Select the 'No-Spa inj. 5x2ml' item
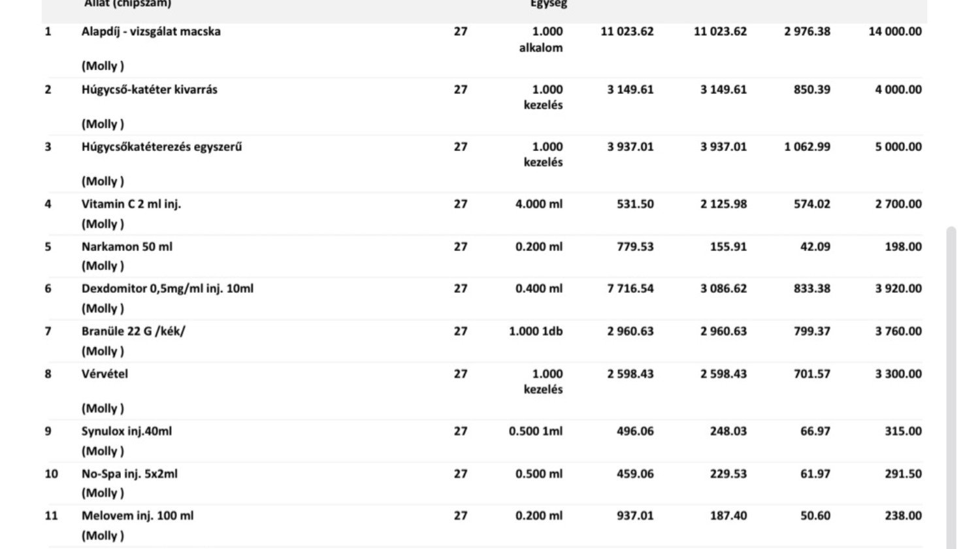Image resolution: width=980 pixels, height=549 pixels. pyautogui.click(x=129, y=474)
